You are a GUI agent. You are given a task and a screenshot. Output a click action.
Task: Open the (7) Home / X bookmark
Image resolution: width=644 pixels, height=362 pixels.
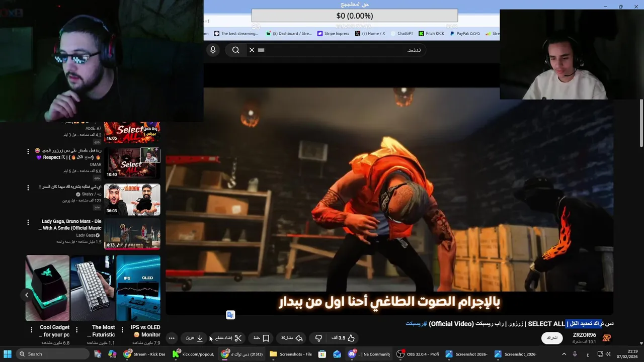(370, 34)
